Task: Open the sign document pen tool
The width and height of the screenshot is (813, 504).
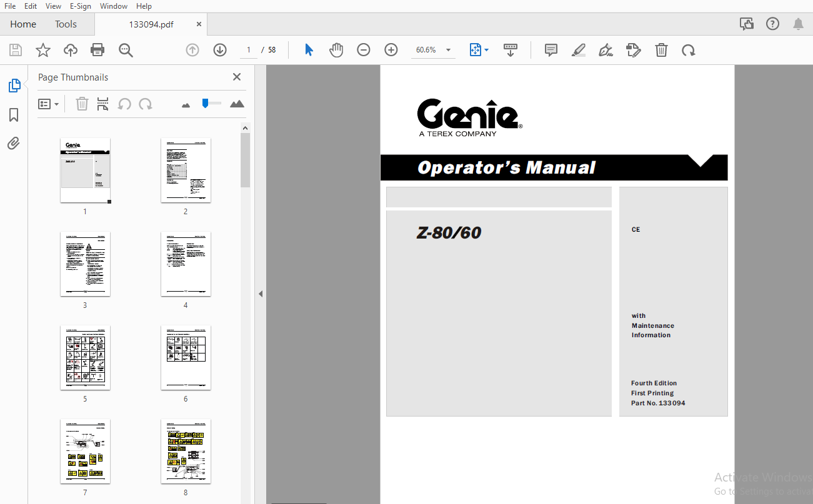Action: (606, 50)
